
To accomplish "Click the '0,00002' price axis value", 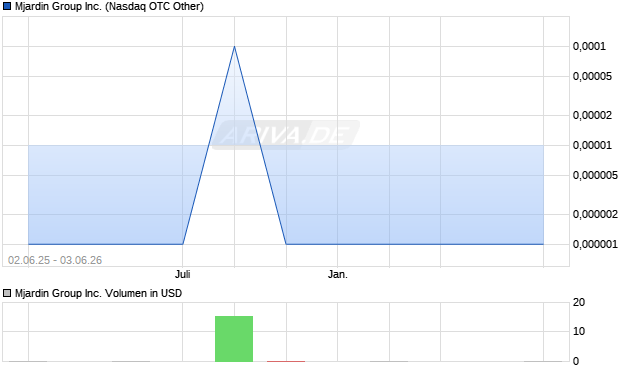I will [x=592, y=115].
